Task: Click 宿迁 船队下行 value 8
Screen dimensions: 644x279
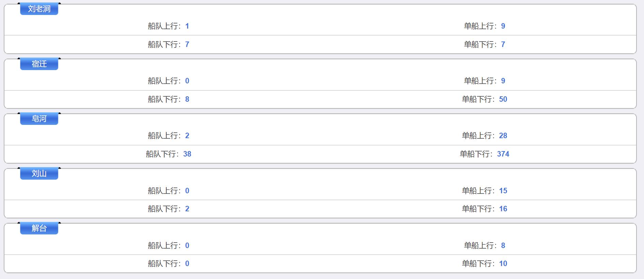Action: pyautogui.click(x=187, y=99)
